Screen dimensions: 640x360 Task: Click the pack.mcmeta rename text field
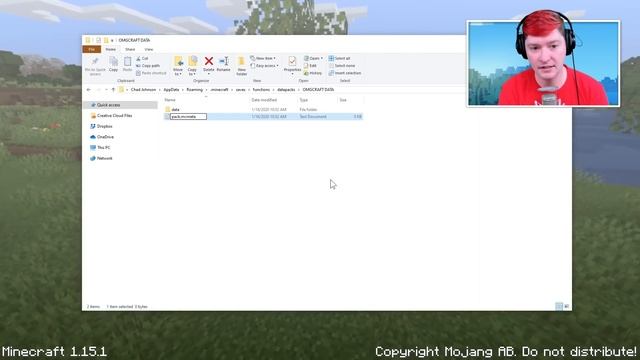pos(188,117)
